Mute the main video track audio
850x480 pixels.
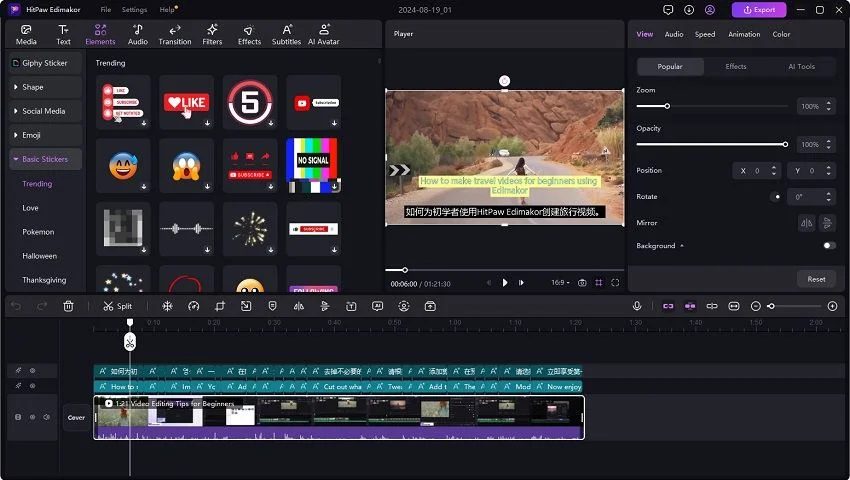click(47, 417)
